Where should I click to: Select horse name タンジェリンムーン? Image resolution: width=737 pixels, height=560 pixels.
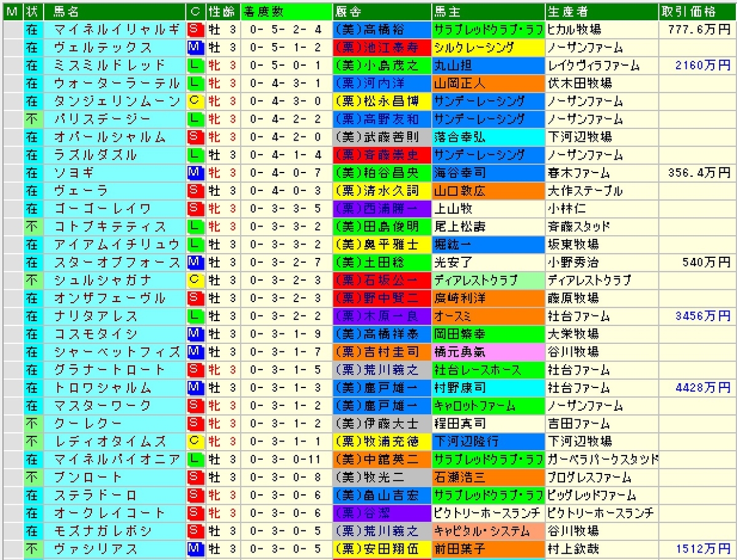click(114, 101)
